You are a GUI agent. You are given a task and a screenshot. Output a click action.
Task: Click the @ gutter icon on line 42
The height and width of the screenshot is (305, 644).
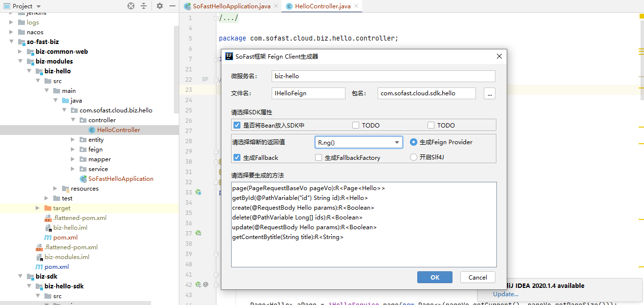[x=206, y=284]
